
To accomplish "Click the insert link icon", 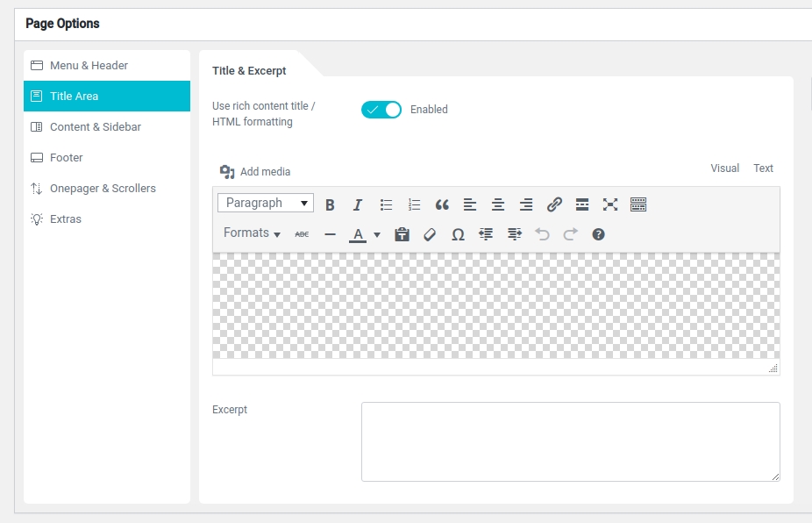I will (554, 204).
